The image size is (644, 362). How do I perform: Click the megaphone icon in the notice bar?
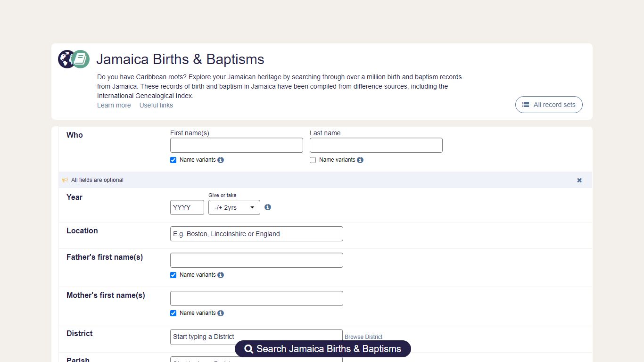pos(65,180)
